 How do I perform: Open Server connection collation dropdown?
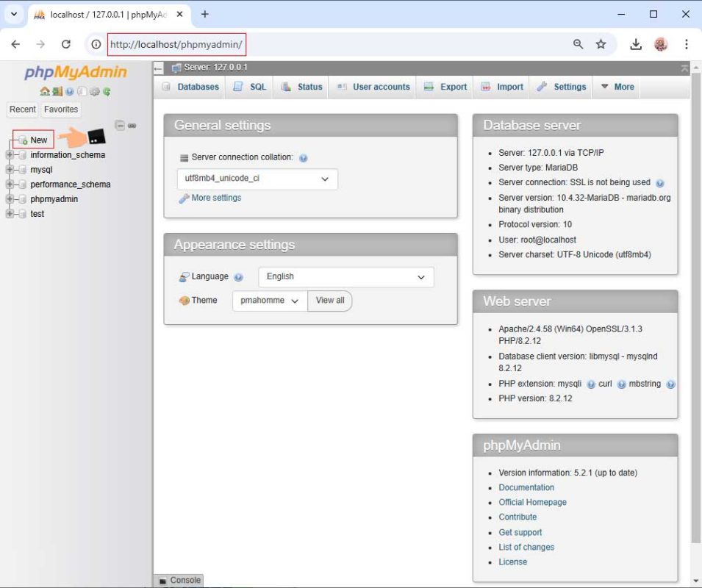[x=257, y=179]
